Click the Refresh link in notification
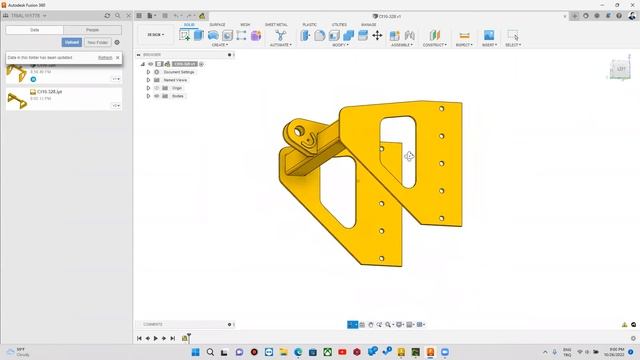640x360 pixels. tap(105, 58)
